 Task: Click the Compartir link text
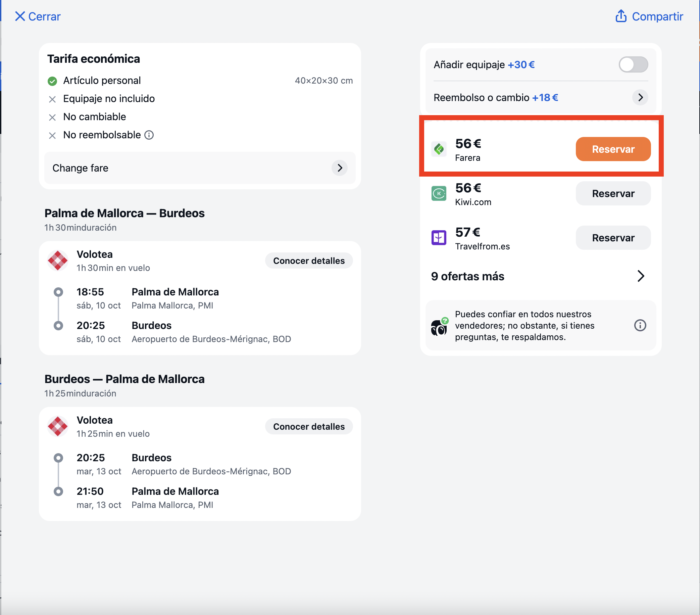click(x=657, y=16)
